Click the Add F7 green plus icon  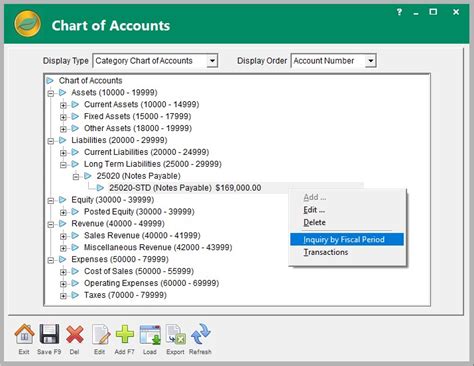click(125, 334)
